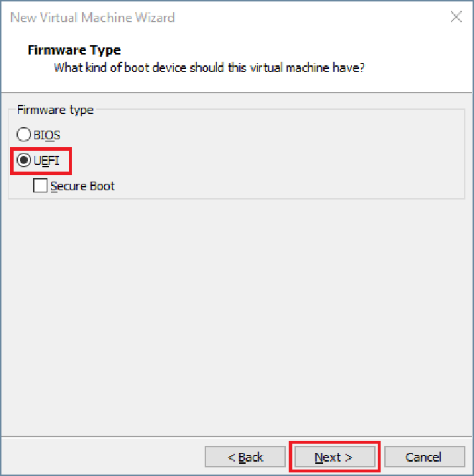Select the UEFI radio button
This screenshot has width=474, height=476.
[24, 160]
